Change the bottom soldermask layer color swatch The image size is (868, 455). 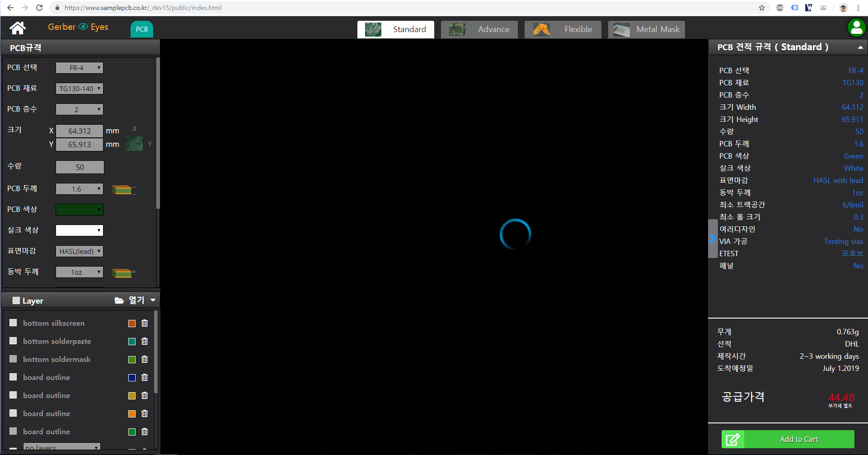pos(132,359)
